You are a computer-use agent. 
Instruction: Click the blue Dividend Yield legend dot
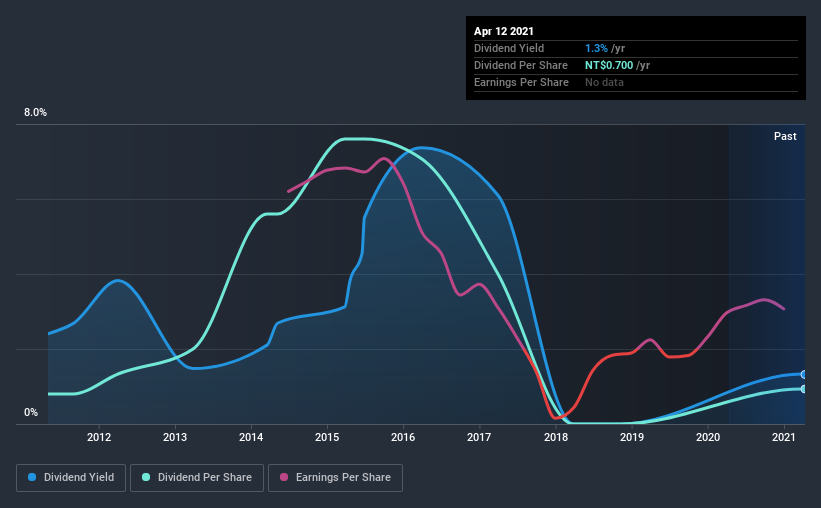coord(32,477)
